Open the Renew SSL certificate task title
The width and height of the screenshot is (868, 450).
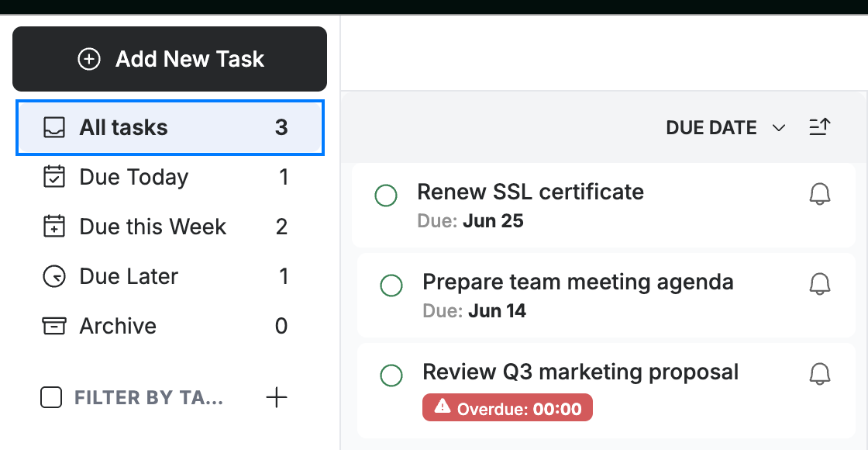point(530,192)
